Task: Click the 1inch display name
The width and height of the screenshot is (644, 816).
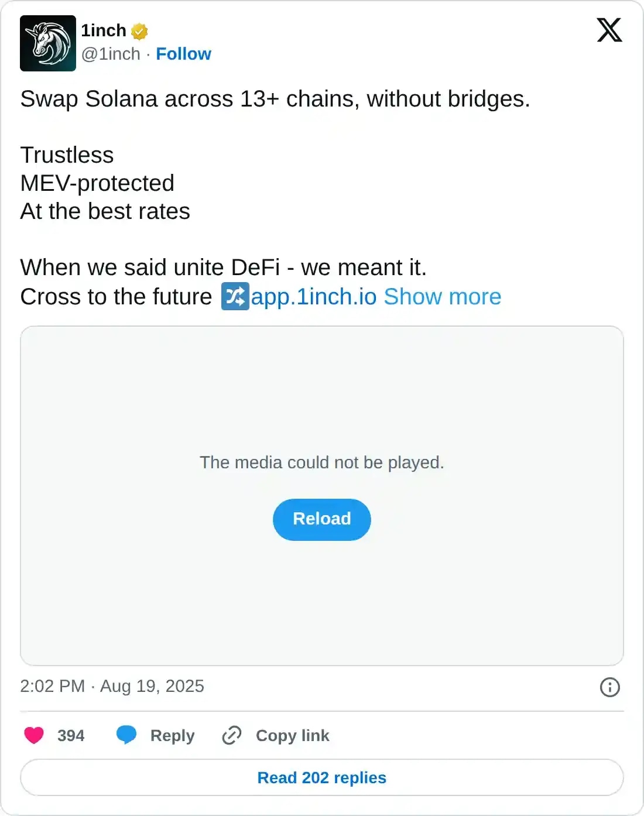Action: coord(104,30)
